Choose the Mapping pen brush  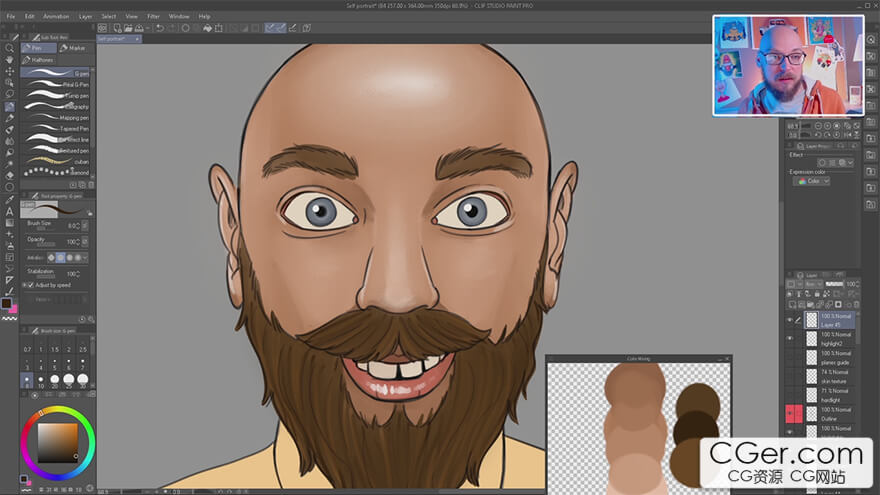point(56,117)
